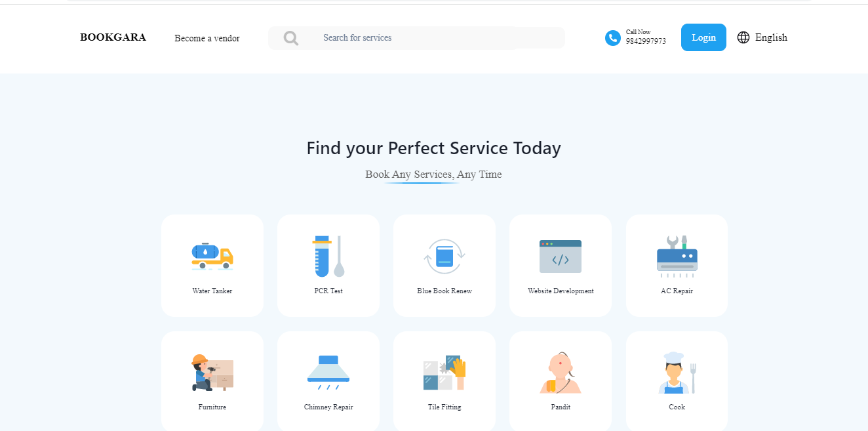Image resolution: width=868 pixels, height=431 pixels.
Task: Click the magnifying glass search icon
Action: pos(291,38)
